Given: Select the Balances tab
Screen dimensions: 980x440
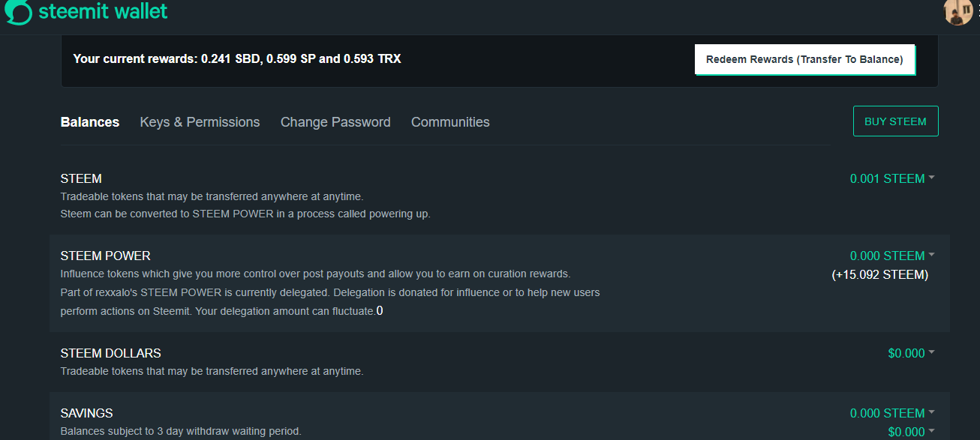Looking at the screenshot, I should point(90,122).
